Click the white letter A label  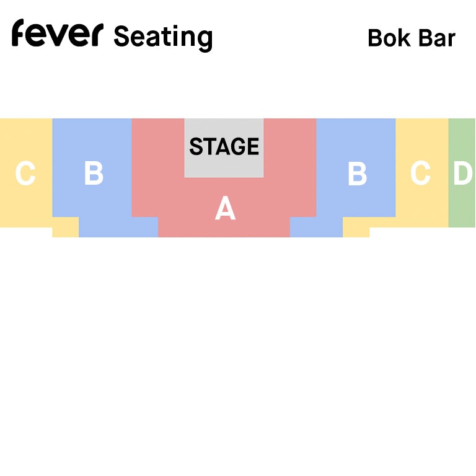pyautogui.click(x=225, y=209)
